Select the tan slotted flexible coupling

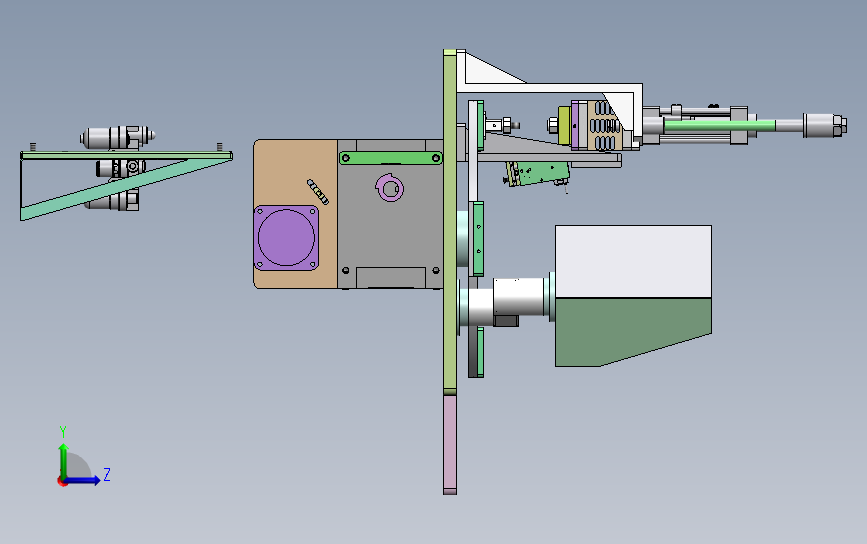tap(603, 125)
